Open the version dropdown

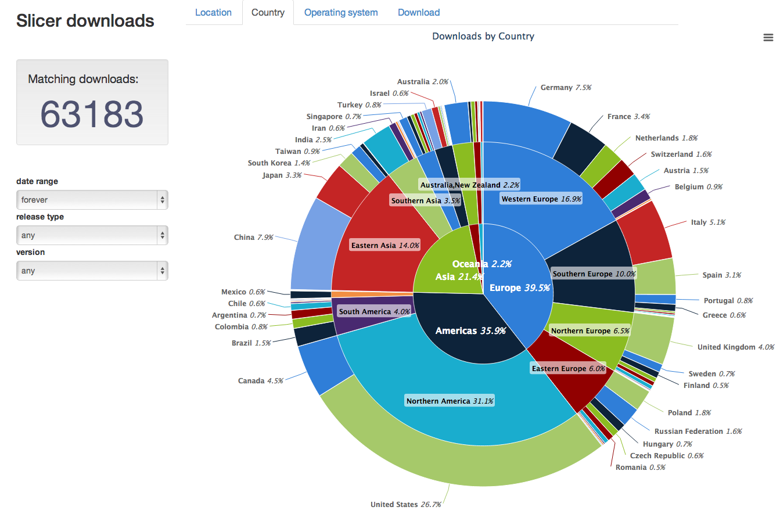click(92, 271)
